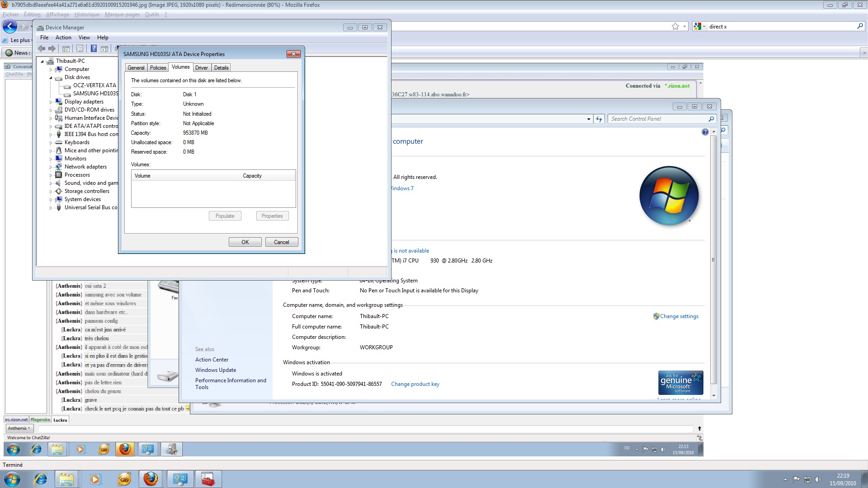This screenshot has width=868, height=488.
Task: Click the Genuine Microsoft software badge
Action: click(x=680, y=383)
